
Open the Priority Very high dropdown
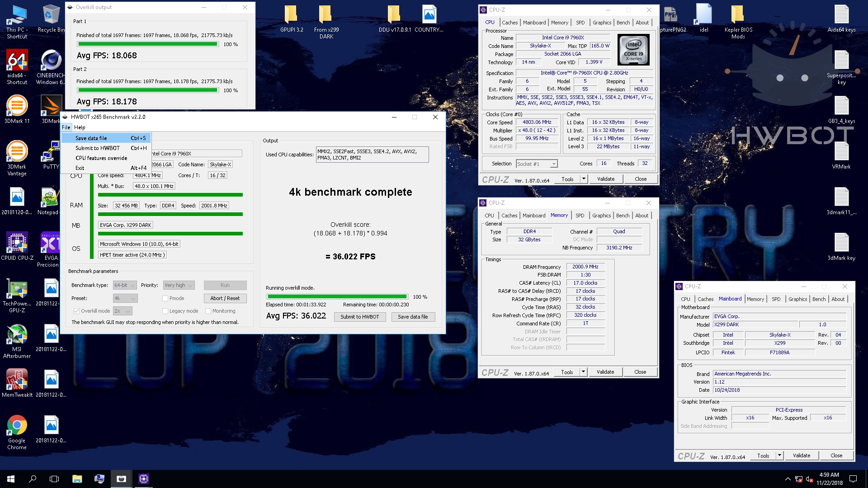179,285
